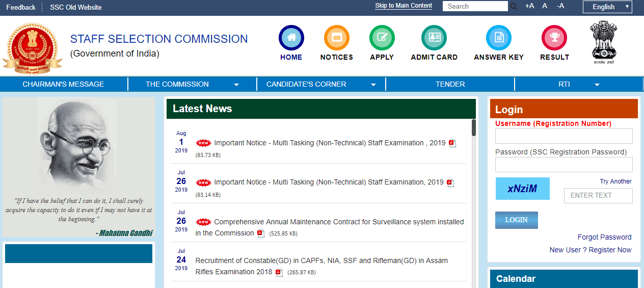Click the search magnifier icon
The width and height of the screenshot is (644, 288).
[x=514, y=7]
